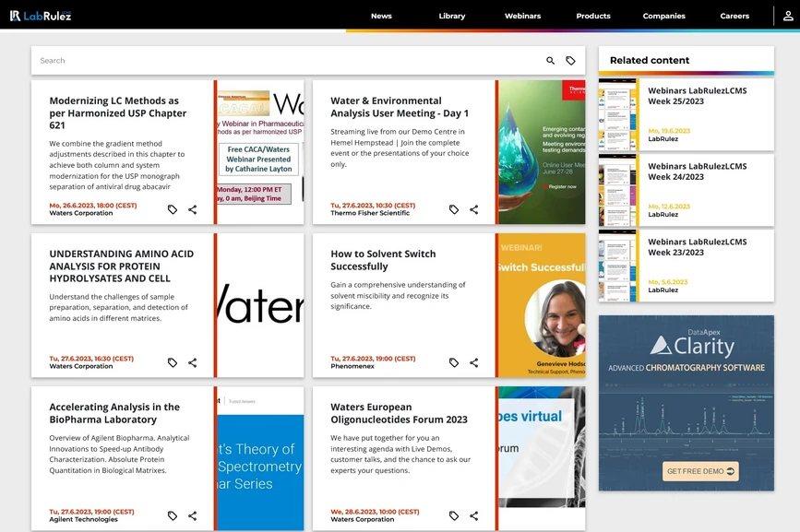Share the Water & Environmental Analysis meeting
This screenshot has height=532, width=800.
click(474, 209)
